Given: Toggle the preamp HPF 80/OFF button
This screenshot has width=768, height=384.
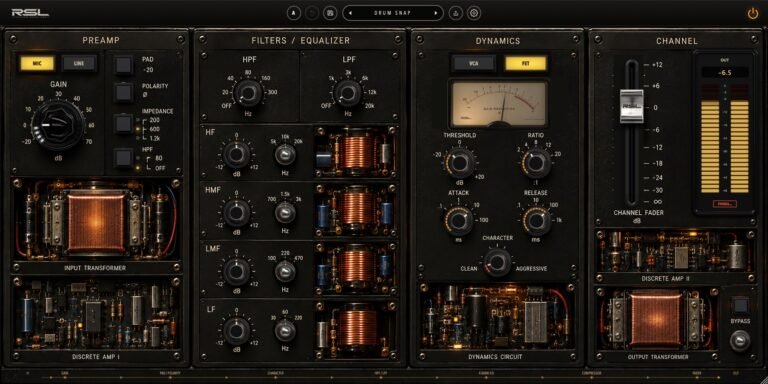Looking at the screenshot, I should click(x=123, y=158).
